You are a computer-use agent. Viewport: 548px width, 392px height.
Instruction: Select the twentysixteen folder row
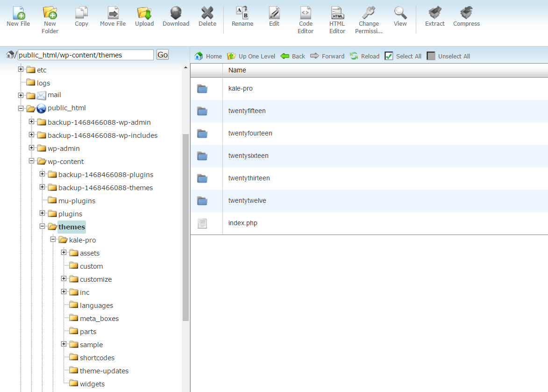(369, 156)
